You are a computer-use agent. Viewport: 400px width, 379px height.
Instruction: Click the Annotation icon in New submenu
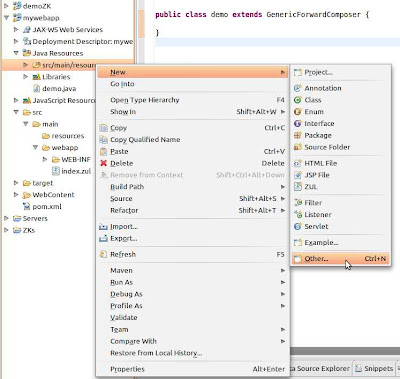click(x=298, y=88)
